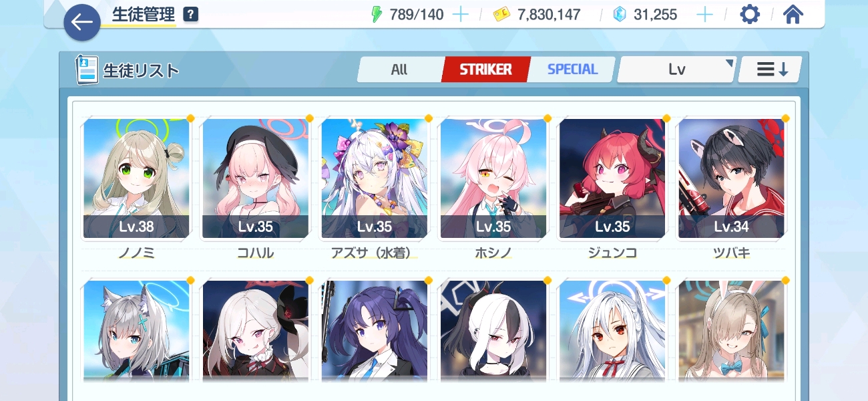
Task: Select the STRIKER filter tab
Action: click(485, 69)
